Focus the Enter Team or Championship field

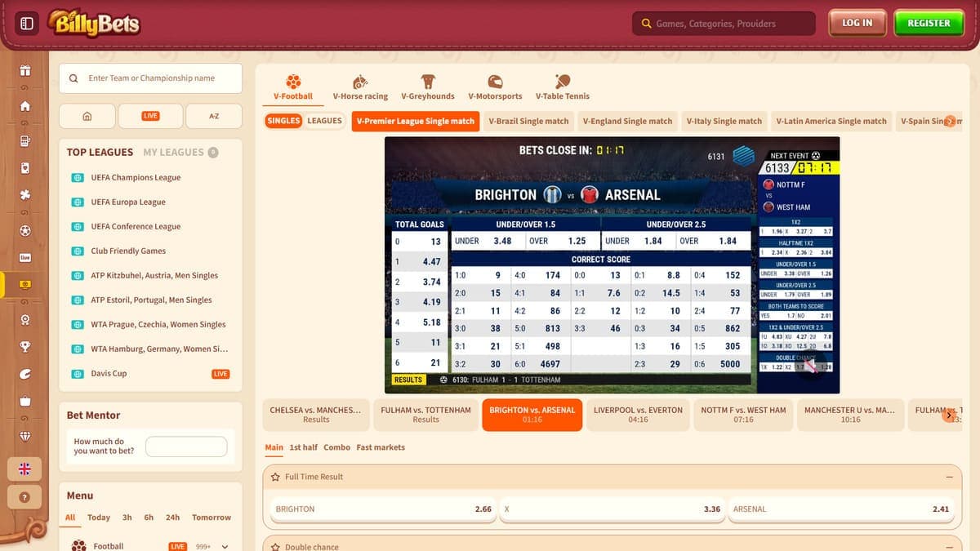(151, 78)
